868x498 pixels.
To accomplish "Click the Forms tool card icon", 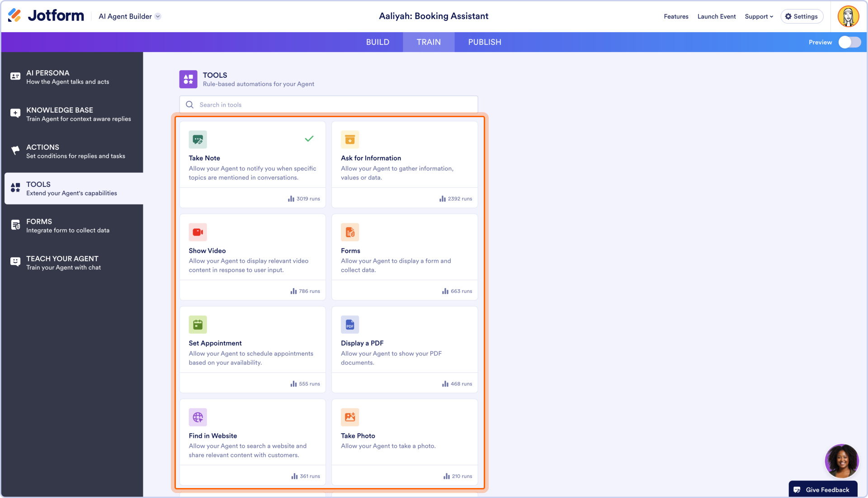I will (349, 232).
